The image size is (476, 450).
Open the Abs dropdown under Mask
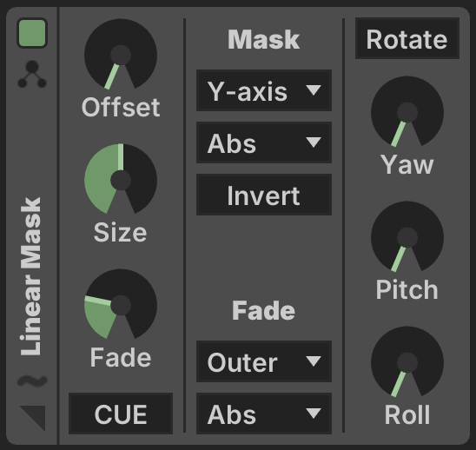(x=264, y=142)
